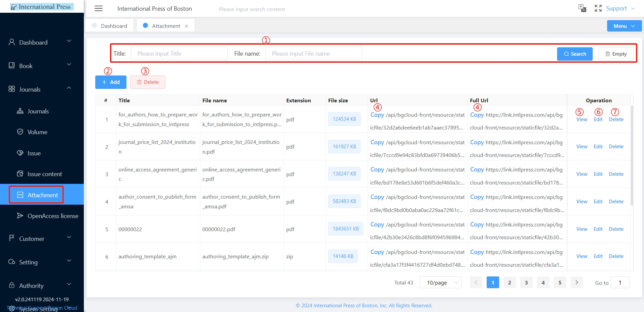Viewport: 644px width, 312px height.
Task: View the 00000022 attachment row
Action: [582, 229]
